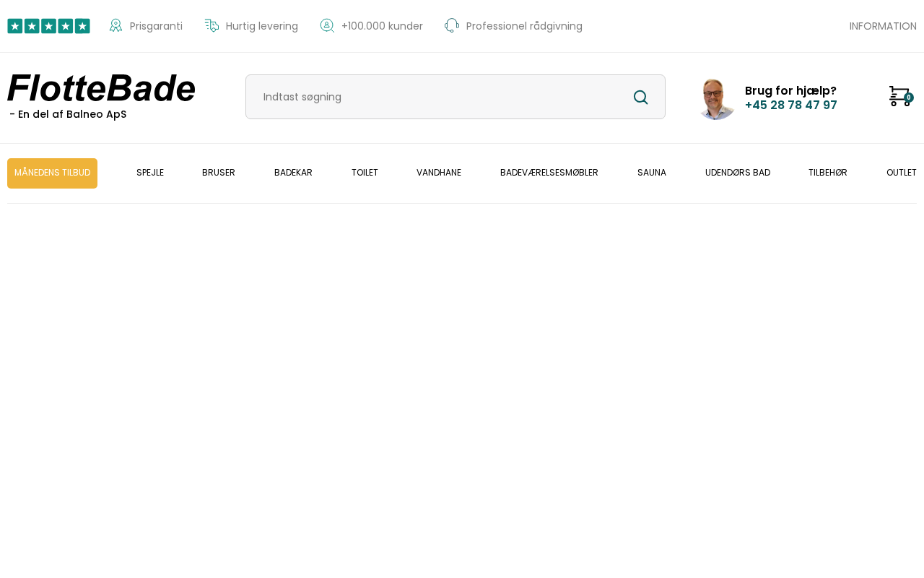Open the OUTLET category
This screenshot has width=924, height=578.
(902, 173)
